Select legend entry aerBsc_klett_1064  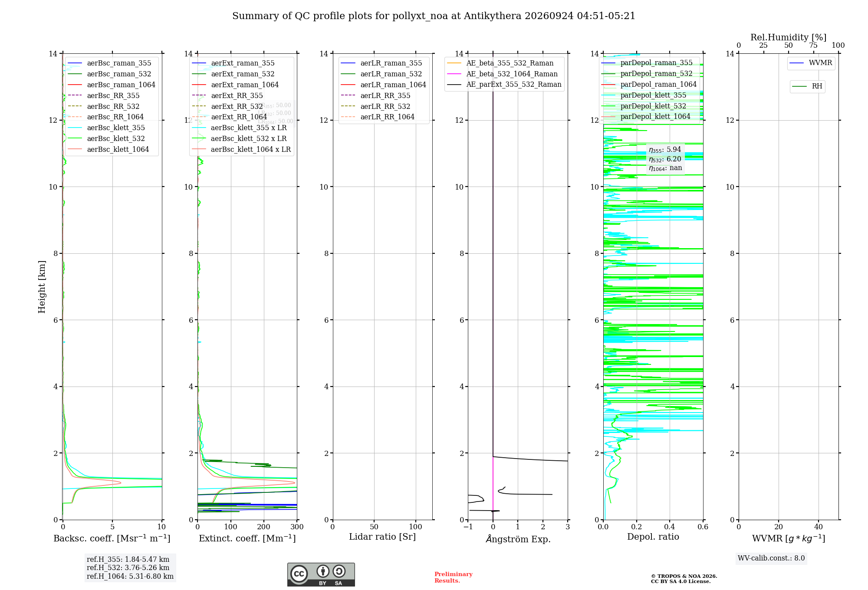(108, 150)
